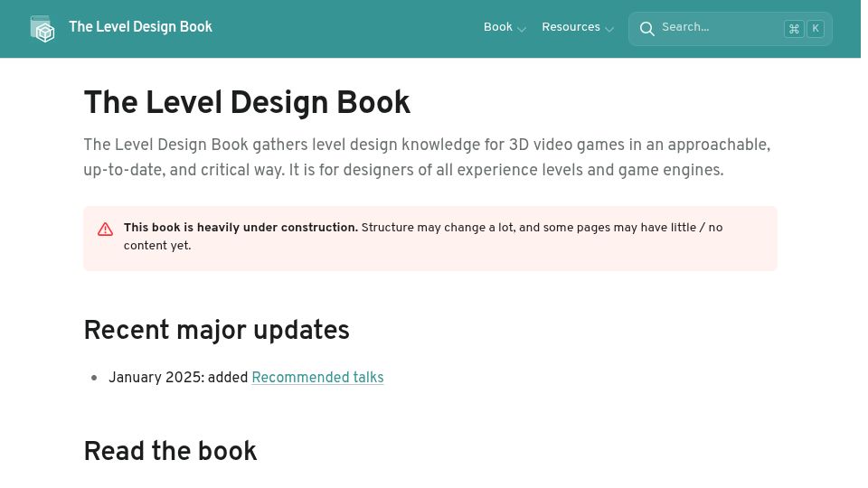
Task: Open the Book navigation menu
Action: click(497, 27)
